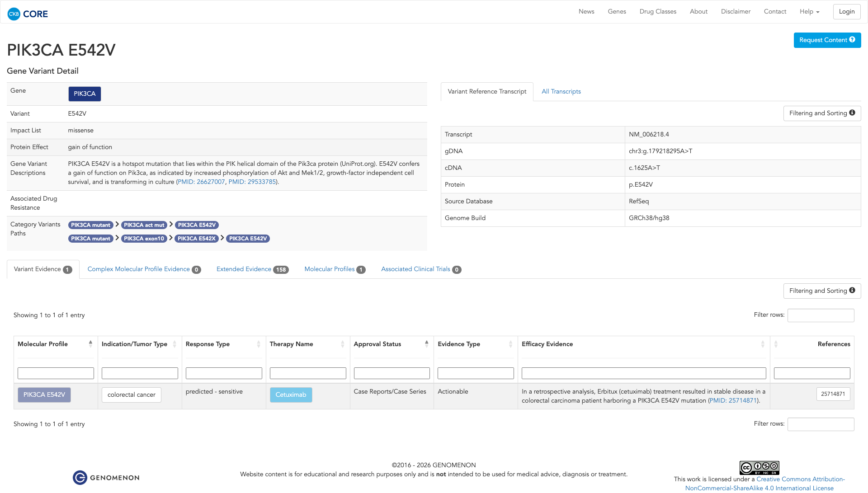Click PIK3CA exon10 category variant tag
868x493 pixels.
coord(144,239)
